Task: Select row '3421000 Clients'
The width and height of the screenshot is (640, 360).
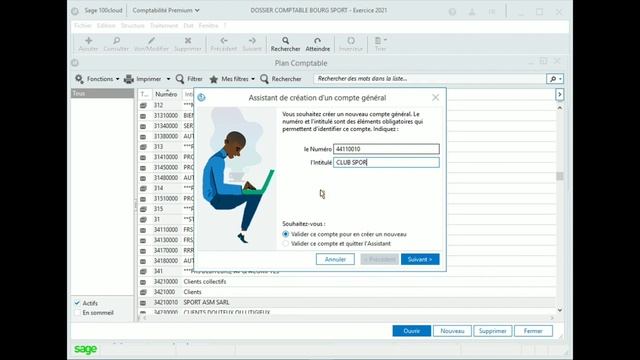Action: pos(347,292)
